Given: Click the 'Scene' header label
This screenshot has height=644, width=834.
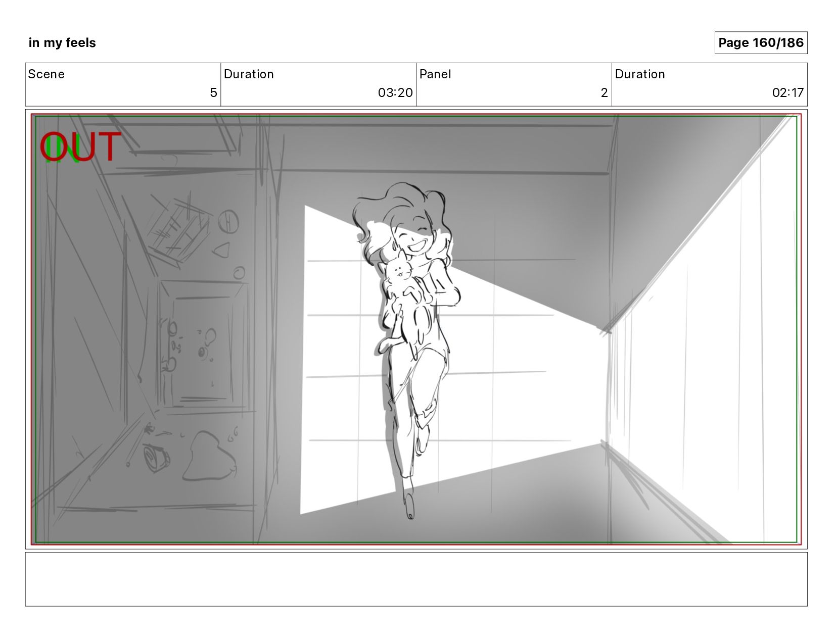Looking at the screenshot, I should (47, 74).
